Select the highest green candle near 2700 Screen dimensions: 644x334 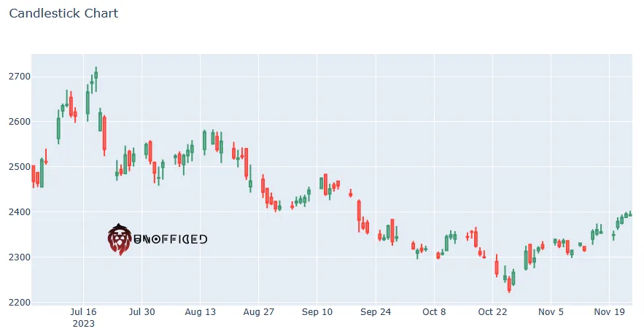(96, 74)
